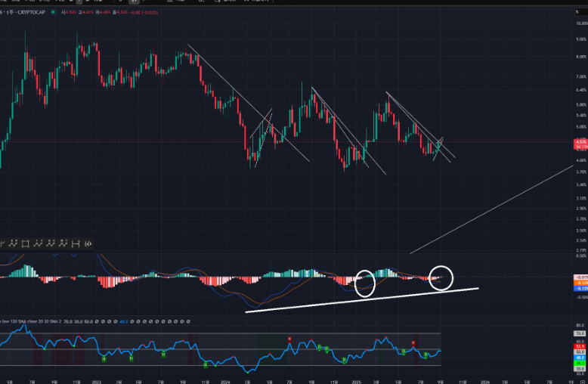Click the open (시) value 4.53%

71,12
